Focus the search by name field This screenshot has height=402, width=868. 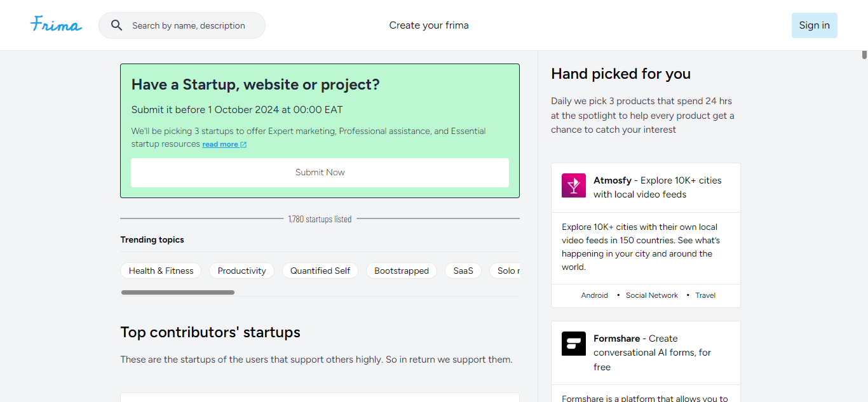click(189, 25)
